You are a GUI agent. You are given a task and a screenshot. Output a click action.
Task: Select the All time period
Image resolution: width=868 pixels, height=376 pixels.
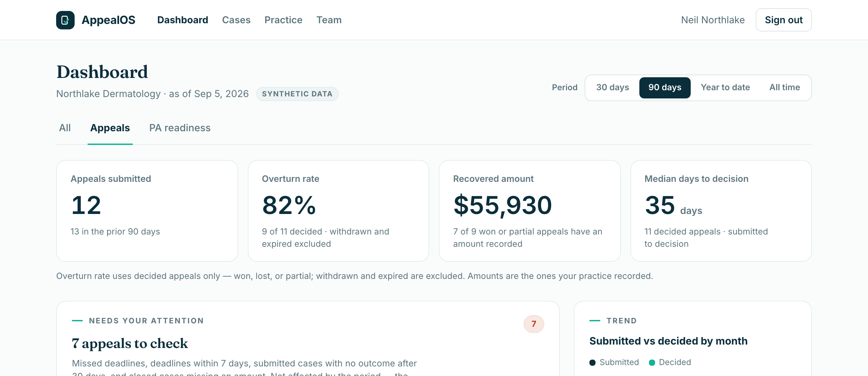coord(785,88)
